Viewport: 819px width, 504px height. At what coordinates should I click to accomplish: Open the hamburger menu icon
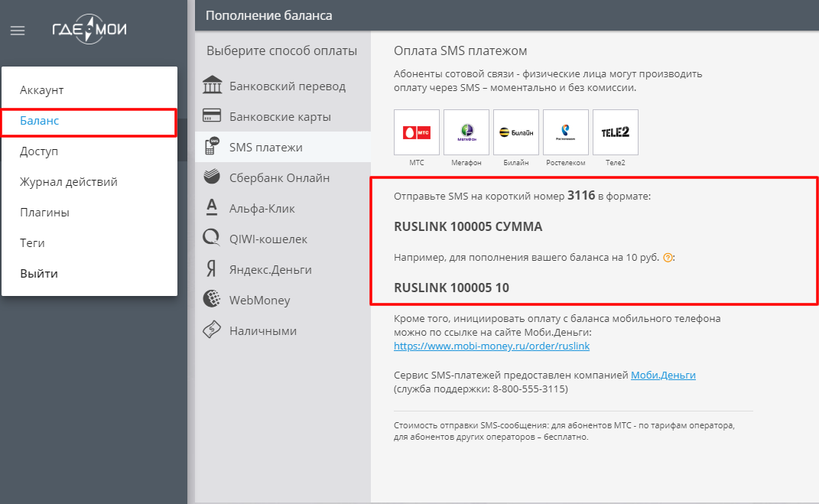pyautogui.click(x=18, y=31)
